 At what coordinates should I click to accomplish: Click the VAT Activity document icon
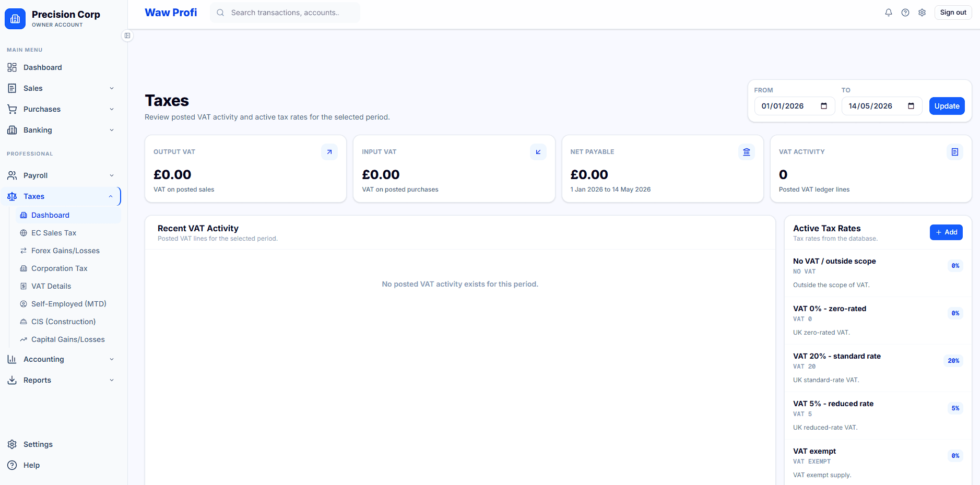[x=955, y=152]
